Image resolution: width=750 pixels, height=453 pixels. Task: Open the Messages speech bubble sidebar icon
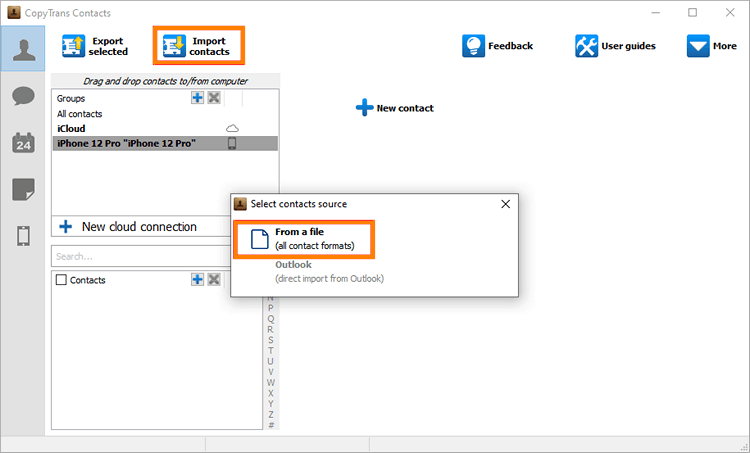[22, 96]
